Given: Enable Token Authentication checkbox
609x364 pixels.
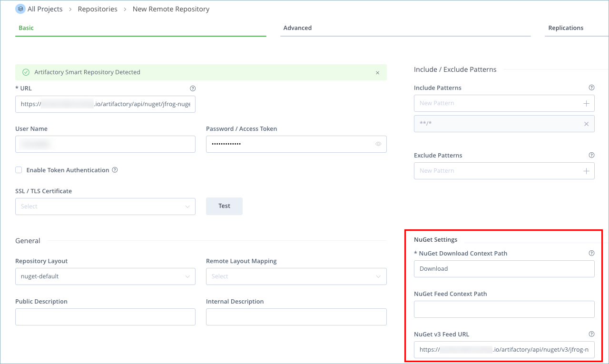Looking at the screenshot, I should 19,170.
